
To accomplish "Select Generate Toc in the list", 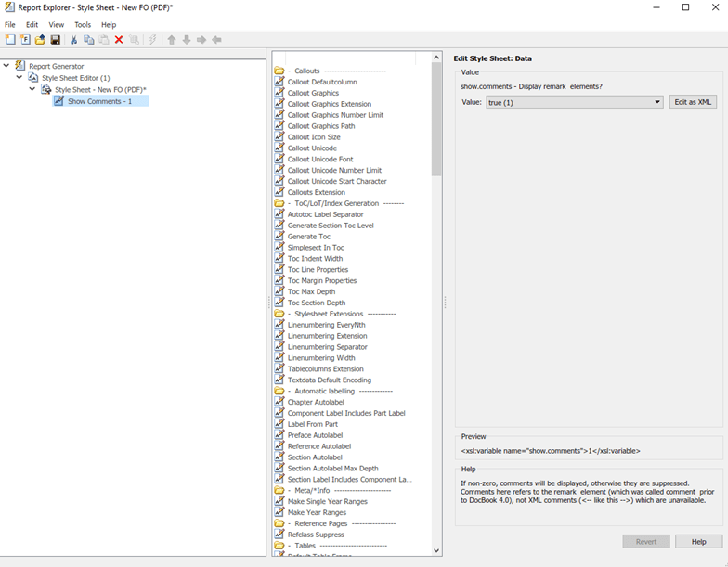I will coord(308,236).
